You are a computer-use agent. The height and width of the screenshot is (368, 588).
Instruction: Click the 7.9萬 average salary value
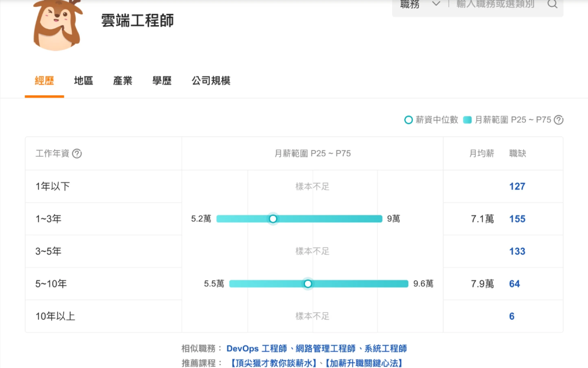pos(482,284)
